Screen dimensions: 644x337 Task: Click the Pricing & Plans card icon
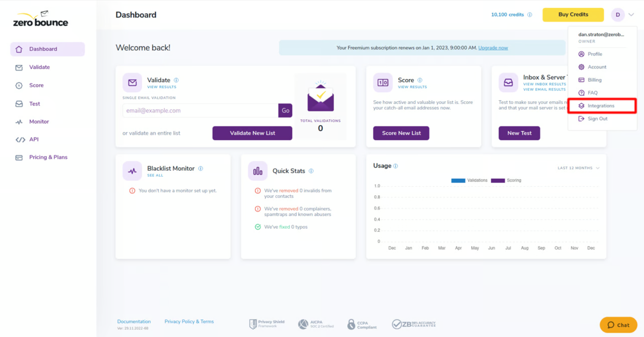click(19, 157)
